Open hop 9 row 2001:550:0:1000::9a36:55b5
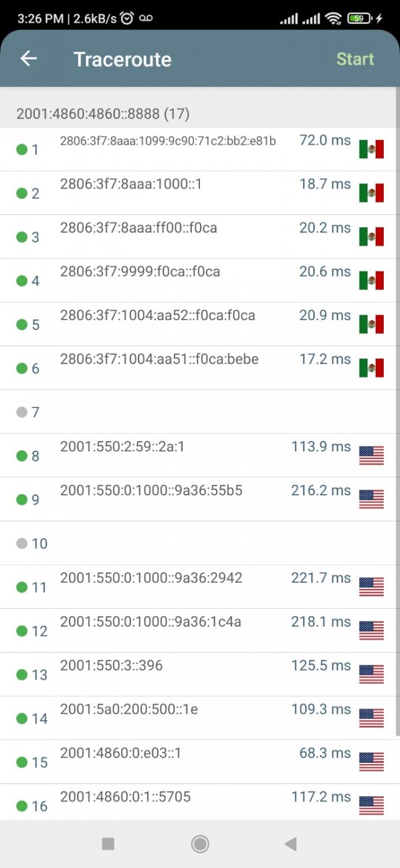 coord(151,491)
